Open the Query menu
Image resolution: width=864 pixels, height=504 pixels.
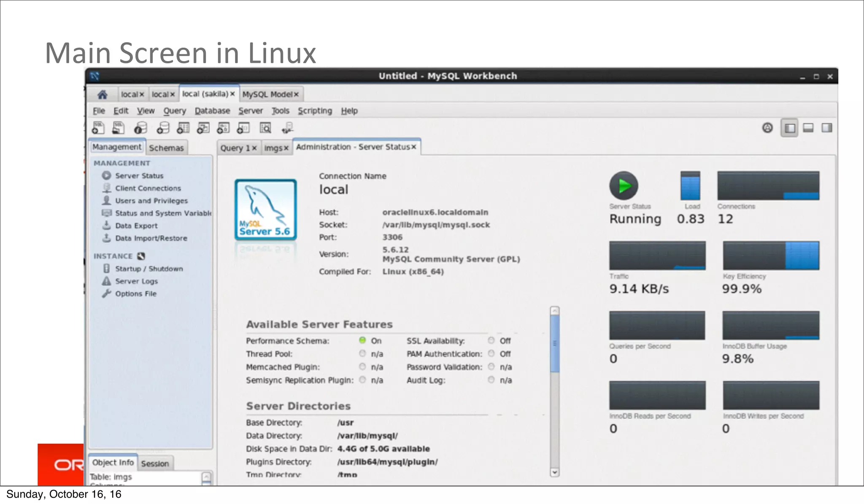tap(175, 111)
